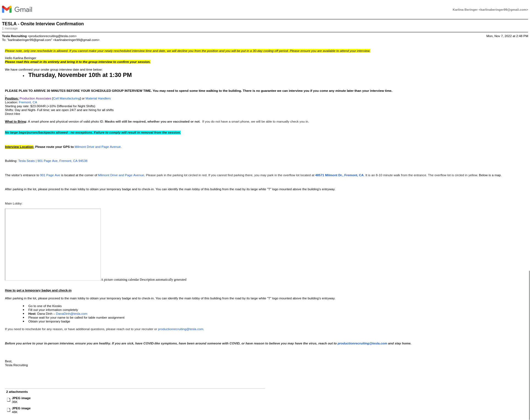Click the second JPEG attachment file icon
This screenshot has height=420, width=530.
9,410
